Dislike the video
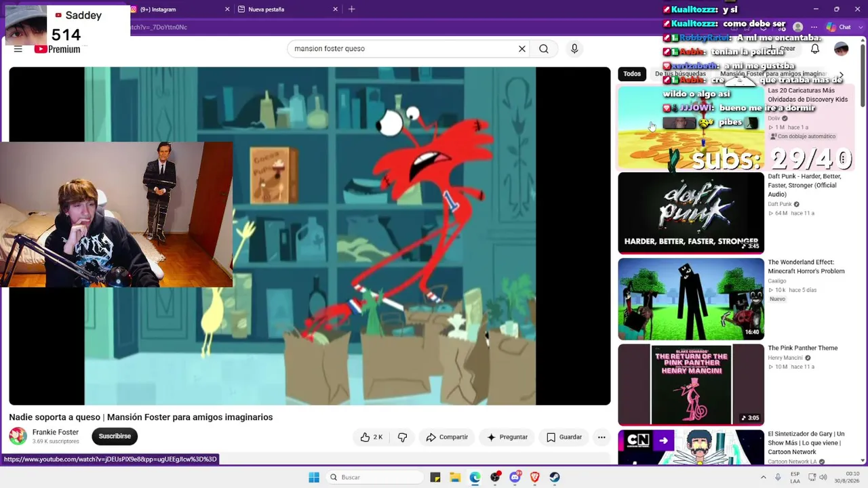 point(402,437)
